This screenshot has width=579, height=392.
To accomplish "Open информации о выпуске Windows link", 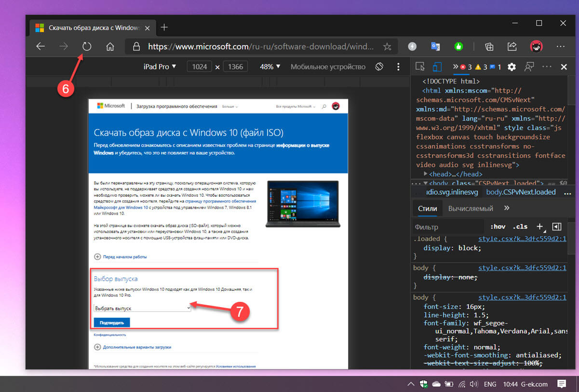I will pyautogui.click(x=212, y=149).
